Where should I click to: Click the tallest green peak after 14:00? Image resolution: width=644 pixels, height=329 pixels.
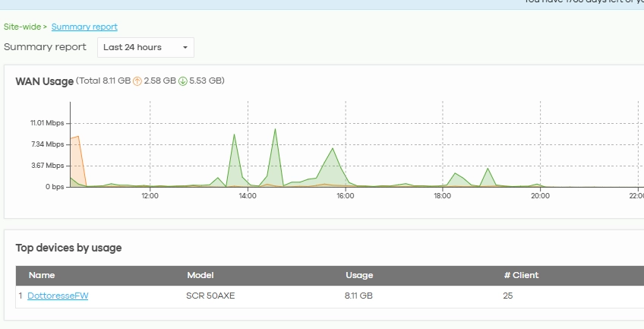click(x=275, y=129)
